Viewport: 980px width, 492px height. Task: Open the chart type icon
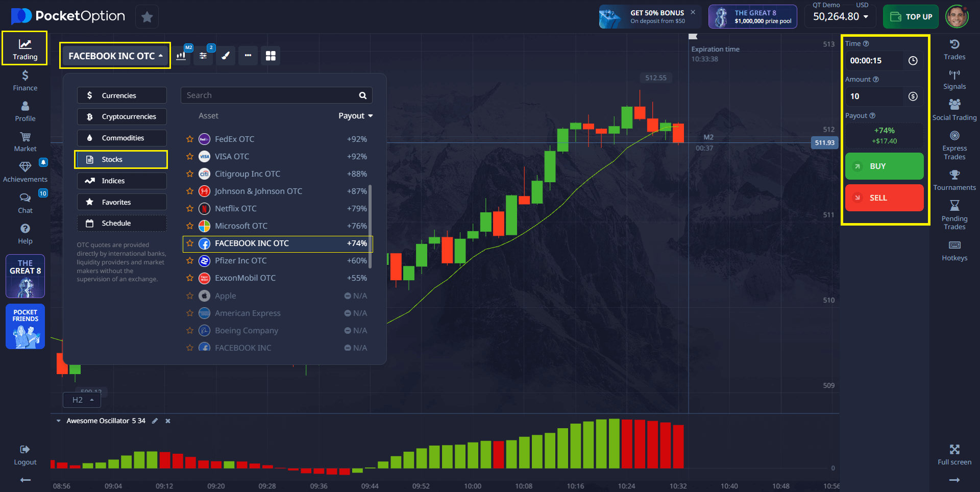click(x=181, y=56)
